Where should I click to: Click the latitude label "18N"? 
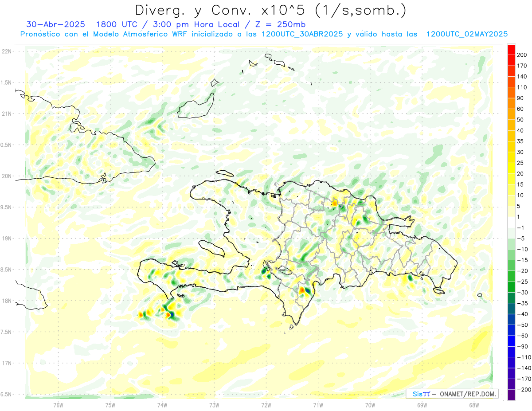pos(6,301)
